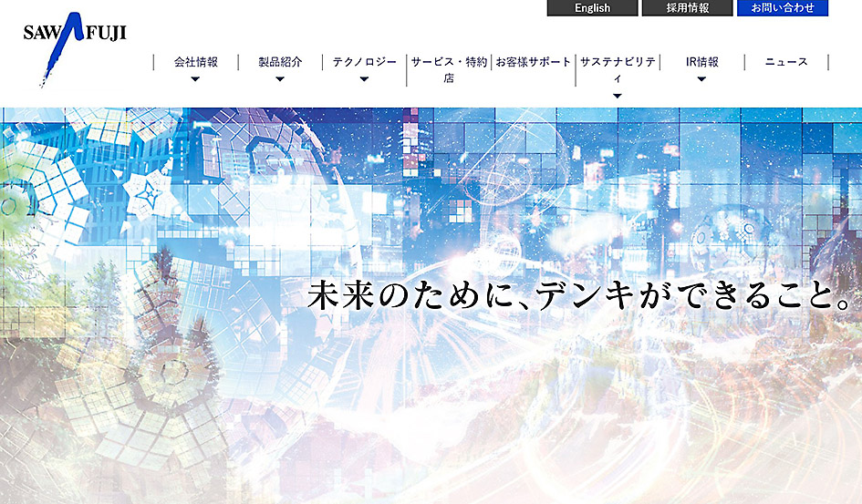Open the 採用情報 recruitment page
Image resolution: width=862 pixels, height=504 pixels.
pyautogui.click(x=687, y=8)
